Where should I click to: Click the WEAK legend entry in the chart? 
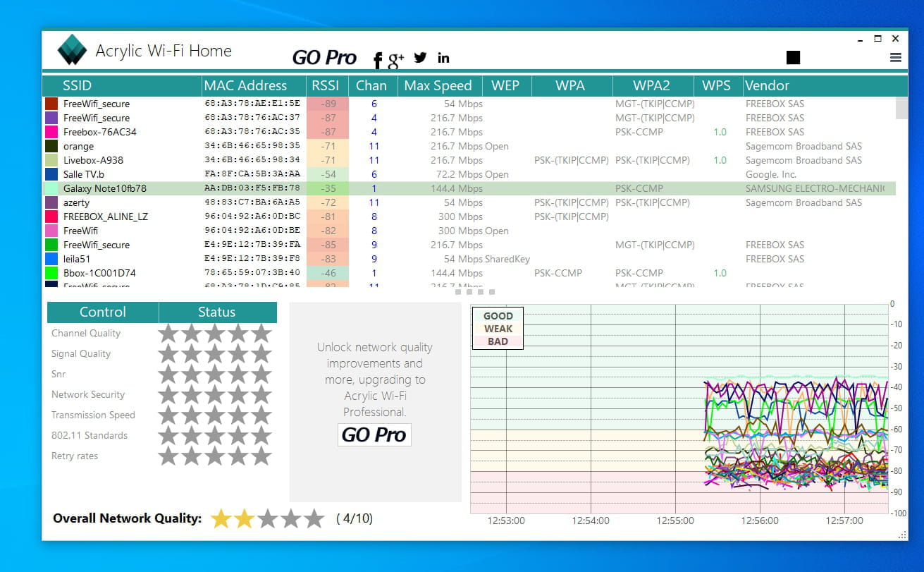pyautogui.click(x=498, y=329)
